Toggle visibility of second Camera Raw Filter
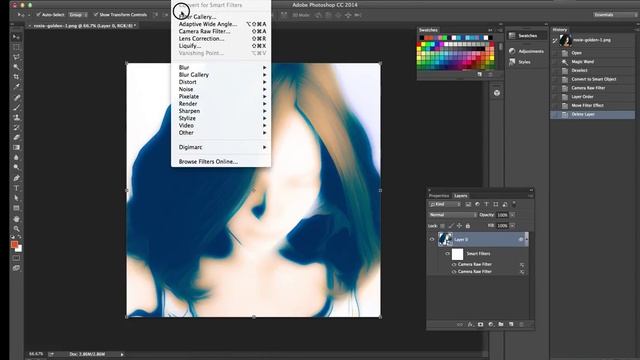Viewport: 640px width, 360px height. point(454,271)
